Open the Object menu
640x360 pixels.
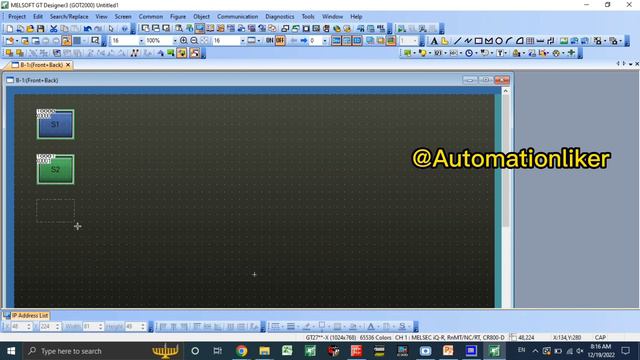(201, 17)
